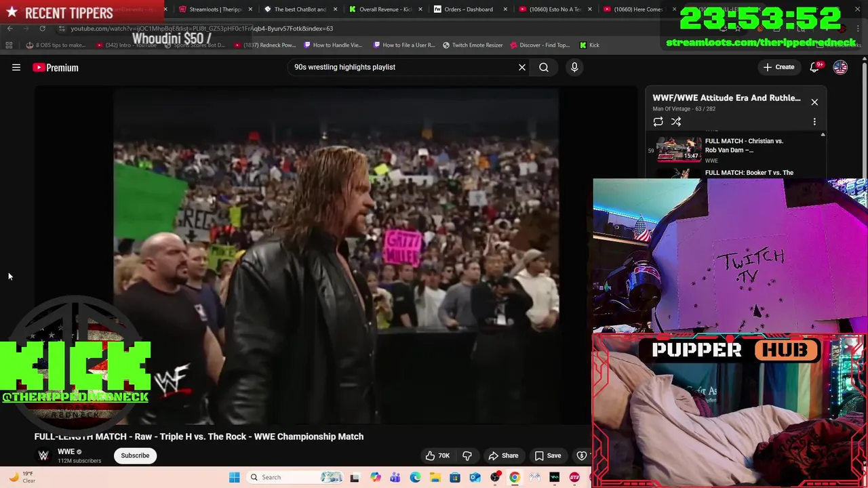
Task: Open File Explorer from the taskbar
Action: [435, 477]
